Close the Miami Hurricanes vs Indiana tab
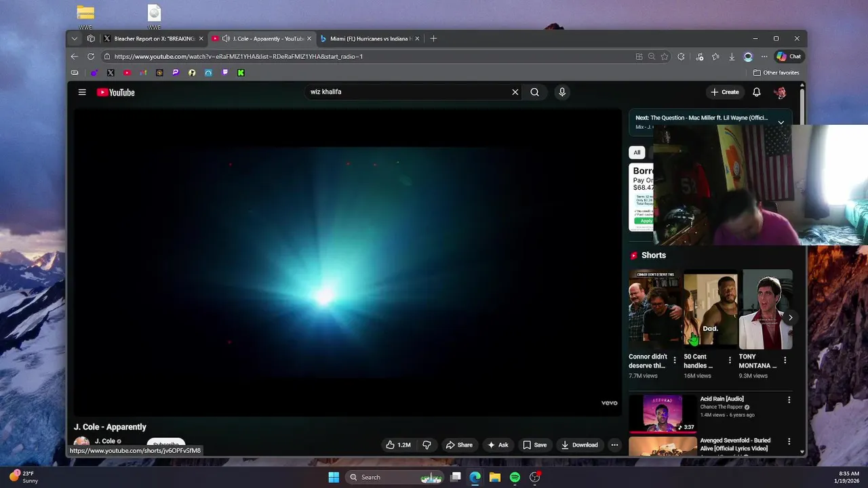This screenshot has height=488, width=868. 417,39
